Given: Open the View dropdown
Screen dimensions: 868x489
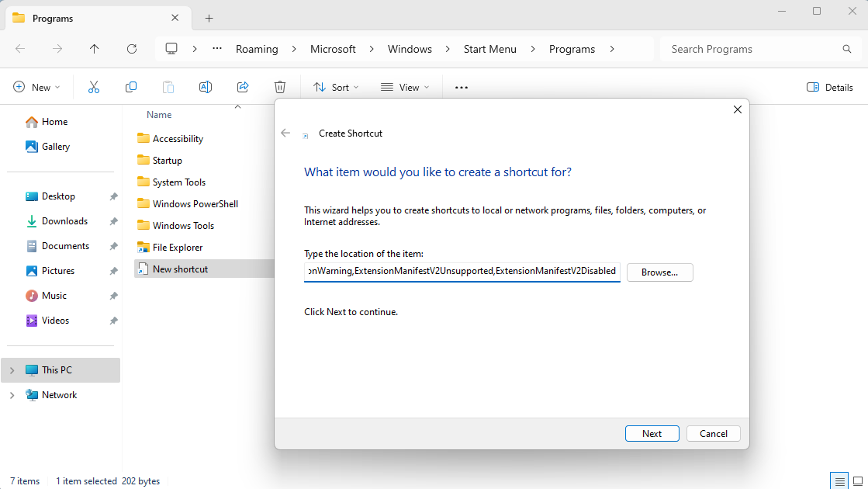Looking at the screenshot, I should tap(405, 87).
